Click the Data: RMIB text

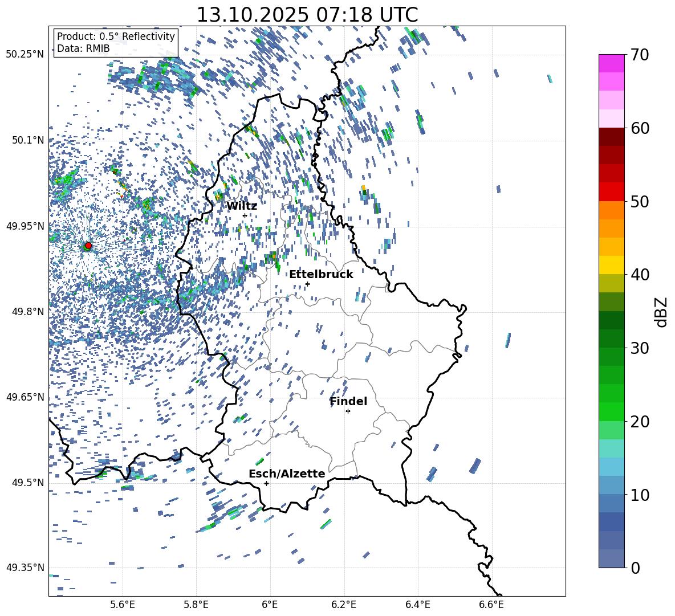coord(83,48)
